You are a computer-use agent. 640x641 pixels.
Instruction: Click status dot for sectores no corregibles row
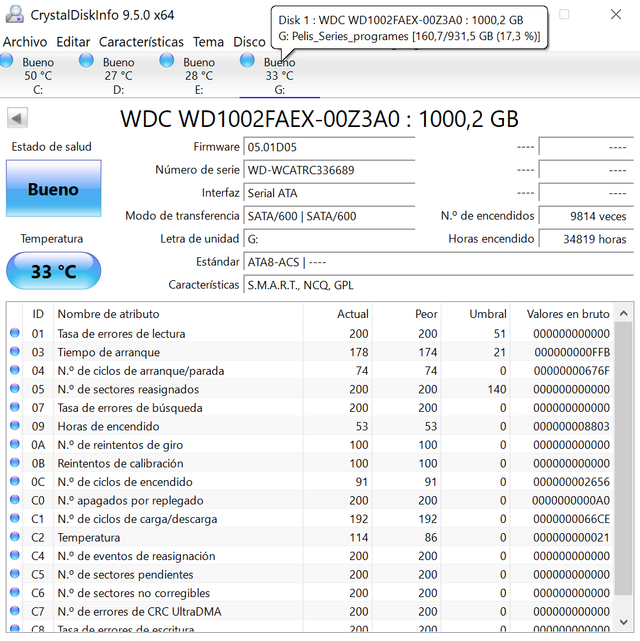pos(15,592)
